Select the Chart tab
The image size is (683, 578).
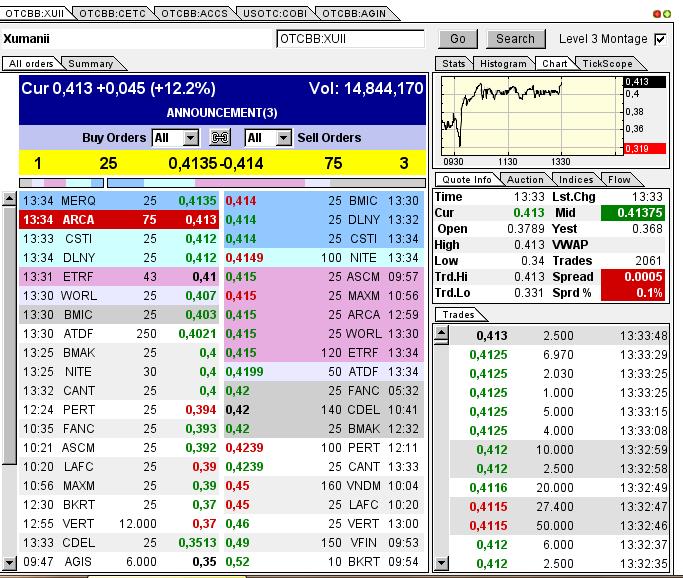(555, 64)
